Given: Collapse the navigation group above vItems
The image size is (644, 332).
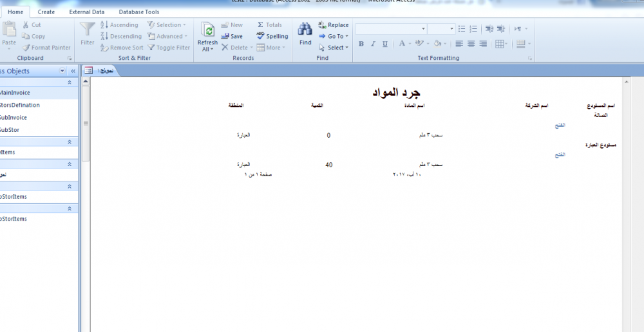Looking at the screenshot, I should coord(70,142).
